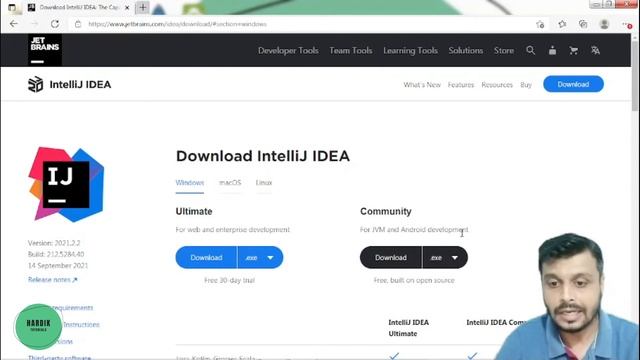Click the large IJ product logo

pos(66,184)
